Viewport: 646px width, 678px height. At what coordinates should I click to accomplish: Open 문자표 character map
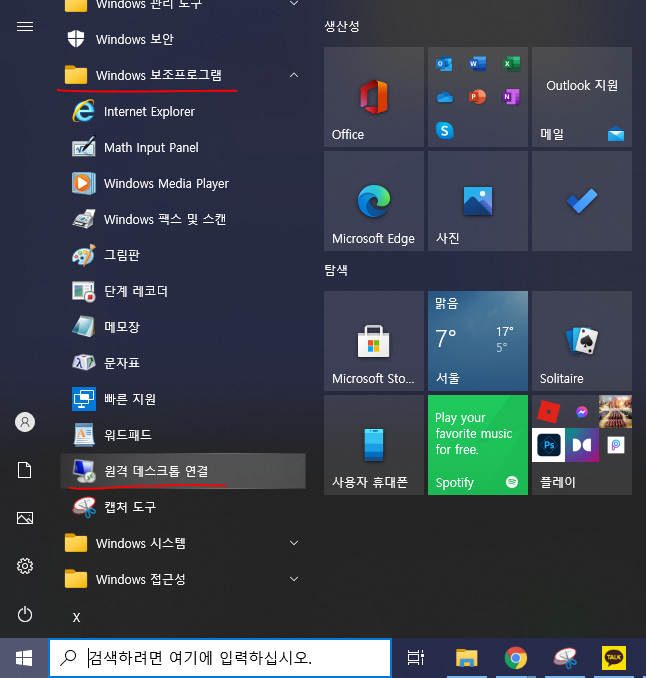click(183, 363)
